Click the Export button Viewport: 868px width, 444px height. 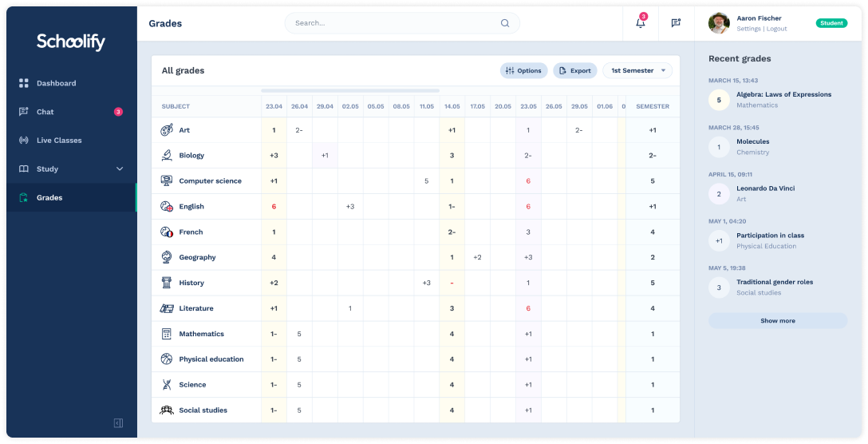(x=575, y=70)
